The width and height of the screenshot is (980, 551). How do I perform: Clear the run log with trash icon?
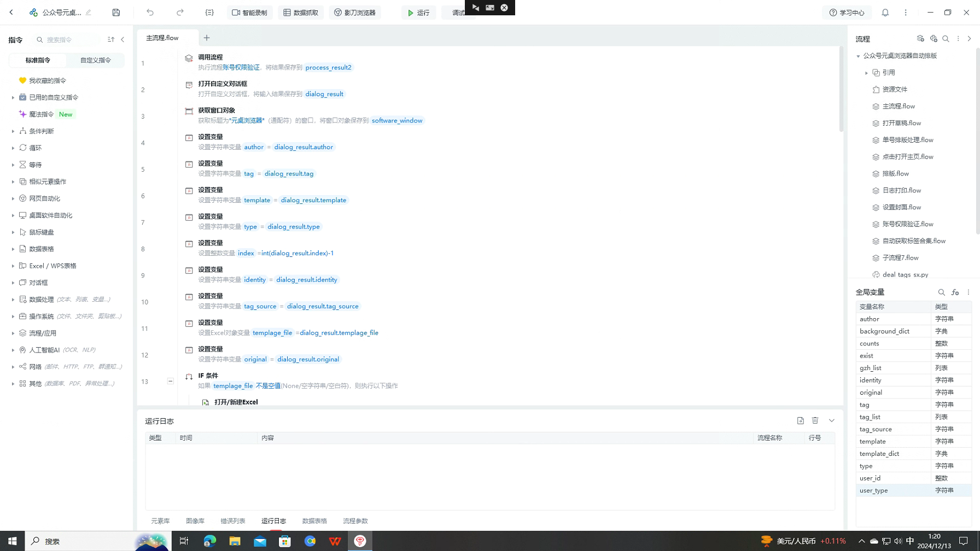[x=815, y=420]
